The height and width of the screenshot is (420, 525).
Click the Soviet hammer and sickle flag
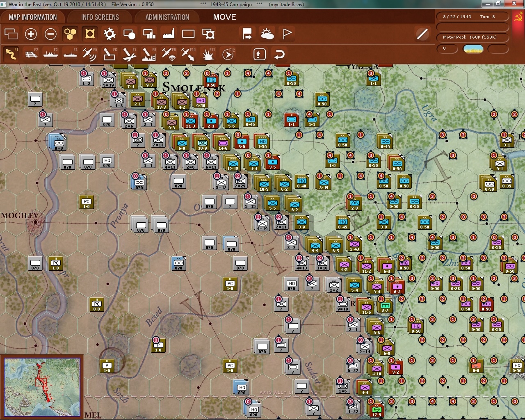coord(518,17)
